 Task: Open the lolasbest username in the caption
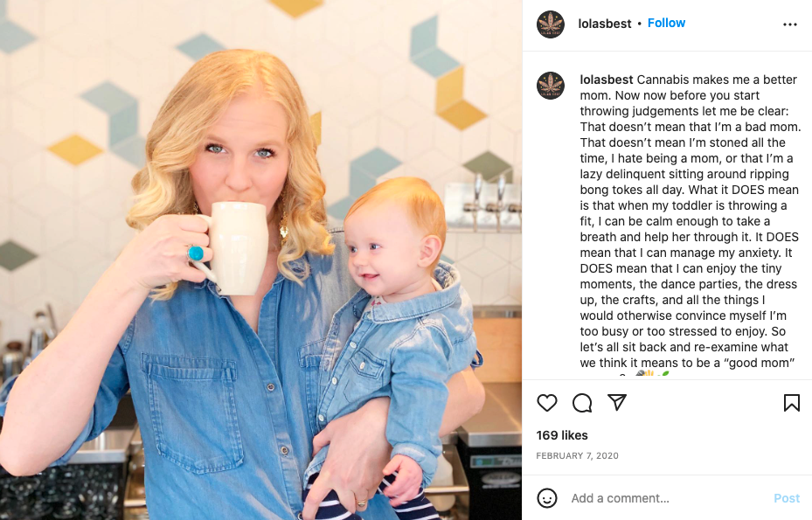[606, 80]
